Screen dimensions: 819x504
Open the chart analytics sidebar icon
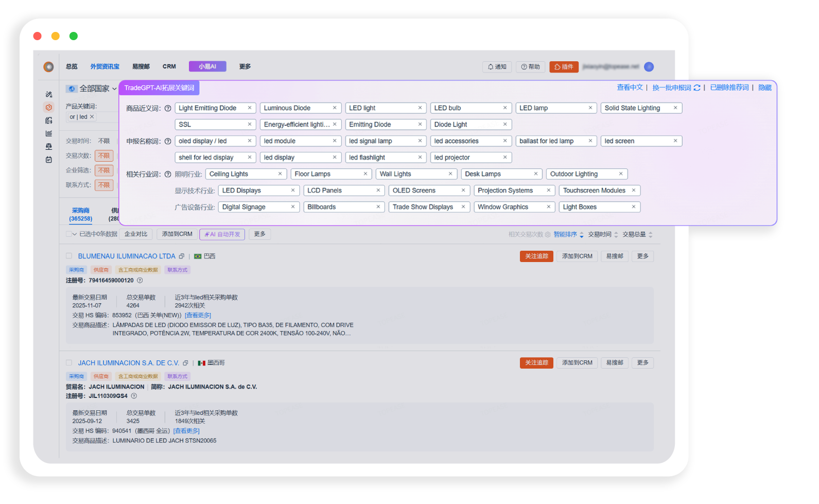pyautogui.click(x=49, y=133)
